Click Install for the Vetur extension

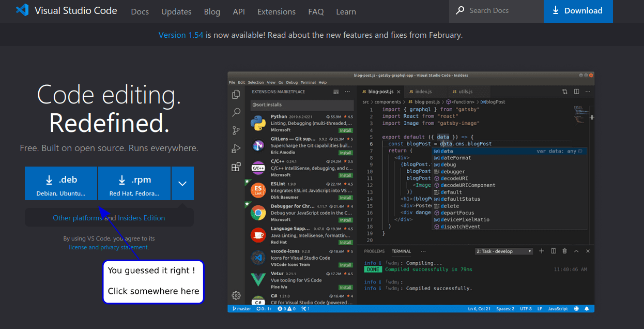tap(346, 287)
